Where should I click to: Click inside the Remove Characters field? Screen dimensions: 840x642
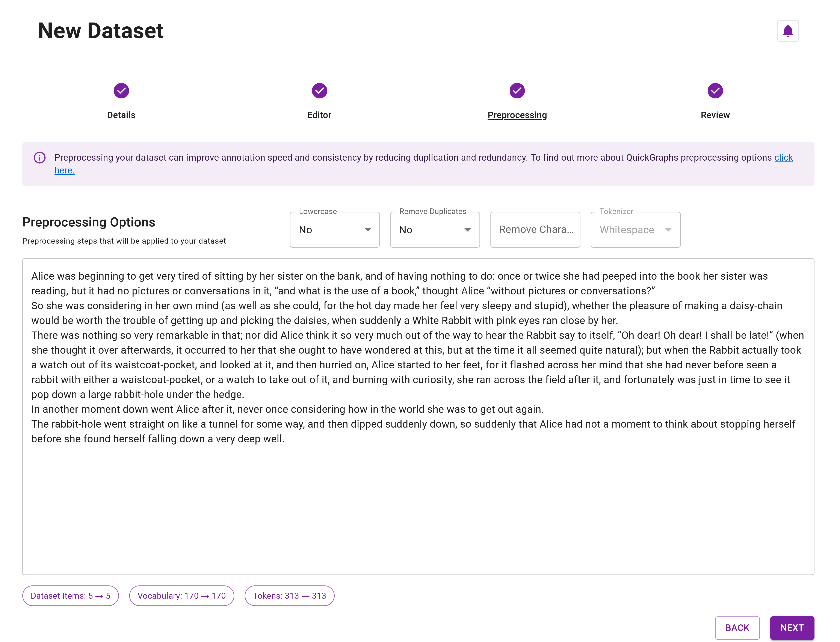(x=535, y=230)
